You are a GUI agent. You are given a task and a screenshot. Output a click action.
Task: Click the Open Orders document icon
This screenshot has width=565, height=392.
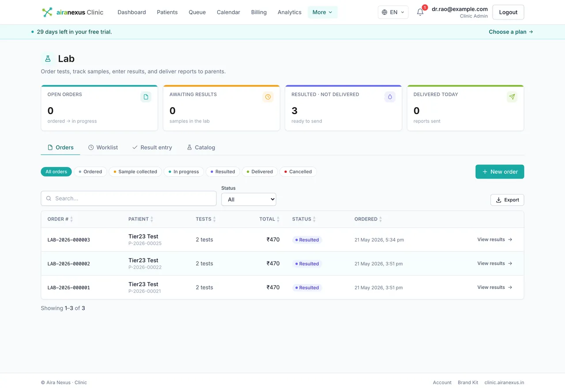pyautogui.click(x=146, y=97)
